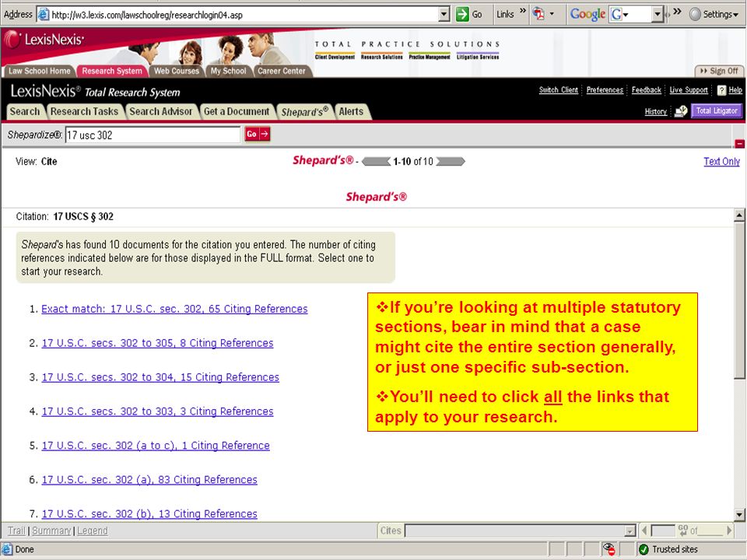The image size is (747, 560).
Task: Click the Legend link in bottom bar
Action: [93, 530]
